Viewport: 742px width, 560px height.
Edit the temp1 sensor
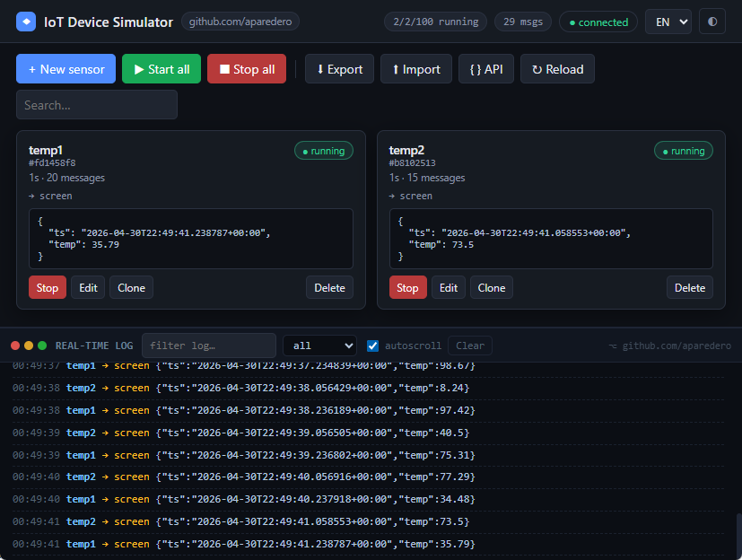(x=88, y=287)
